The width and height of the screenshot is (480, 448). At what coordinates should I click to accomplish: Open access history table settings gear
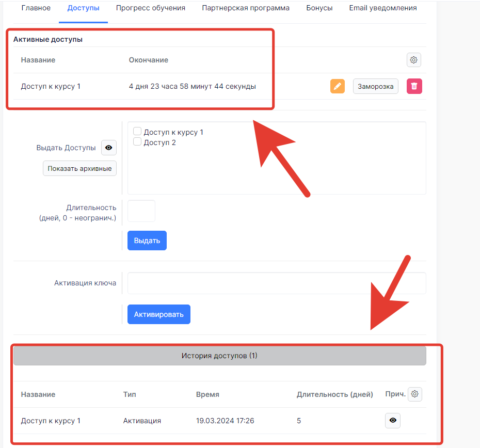tap(414, 394)
